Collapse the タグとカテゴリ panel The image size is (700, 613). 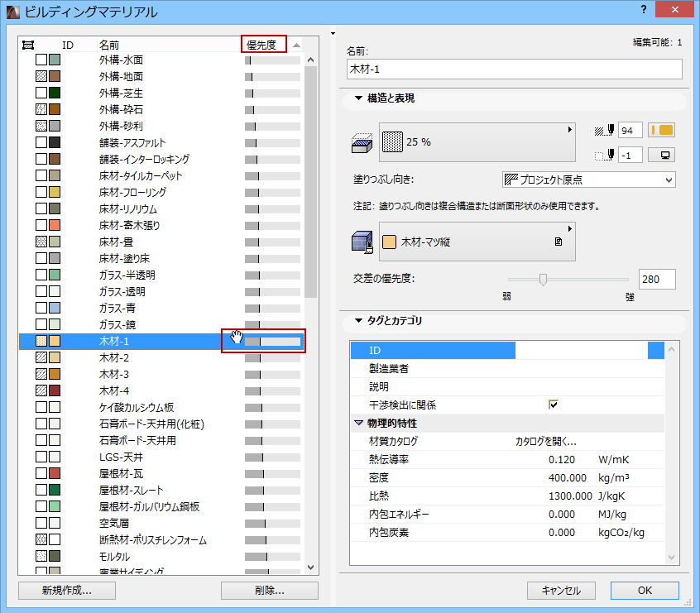[358, 321]
